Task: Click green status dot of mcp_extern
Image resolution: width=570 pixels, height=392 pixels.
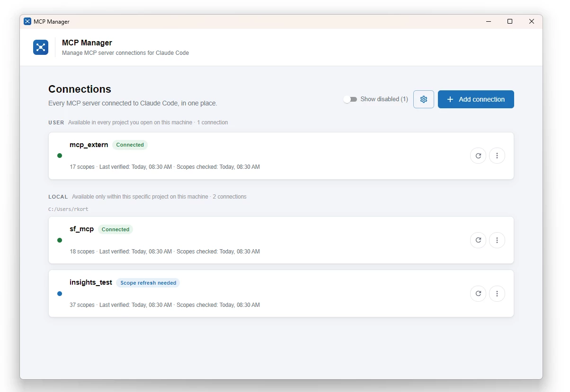Action: pos(60,156)
